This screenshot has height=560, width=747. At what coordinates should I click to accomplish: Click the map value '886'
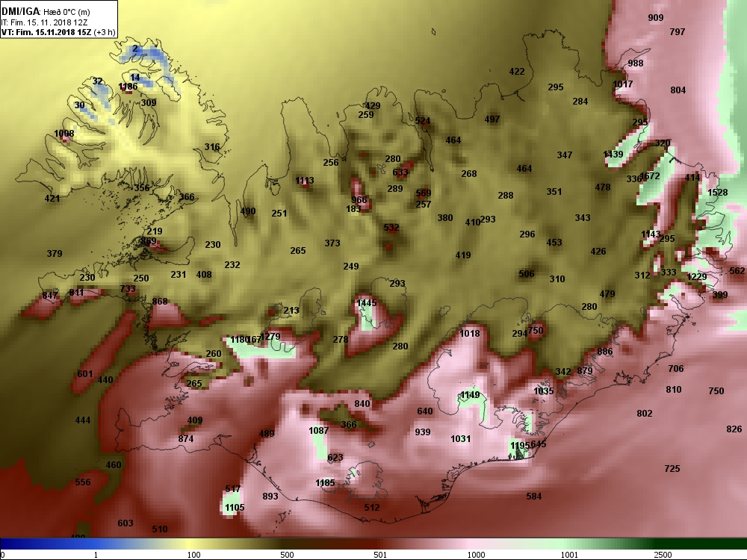pos(604,352)
